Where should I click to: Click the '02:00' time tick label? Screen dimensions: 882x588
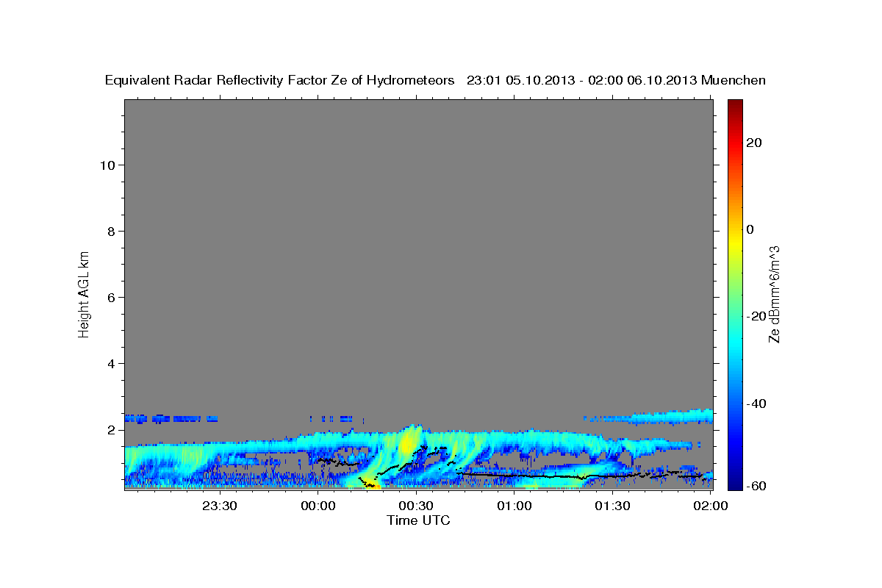coord(711,506)
